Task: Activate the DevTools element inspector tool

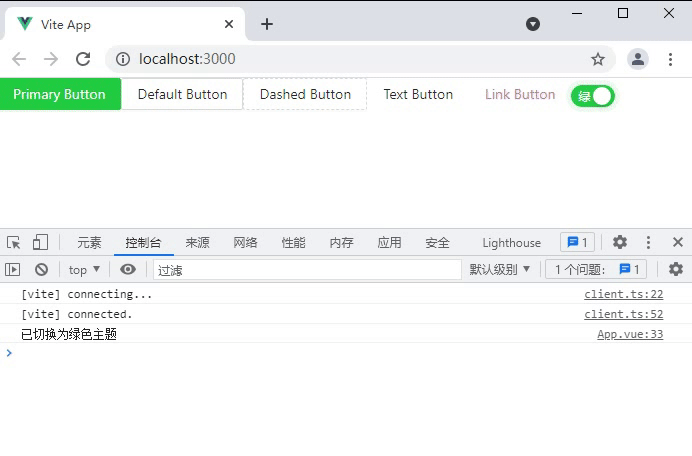Action: point(14,242)
